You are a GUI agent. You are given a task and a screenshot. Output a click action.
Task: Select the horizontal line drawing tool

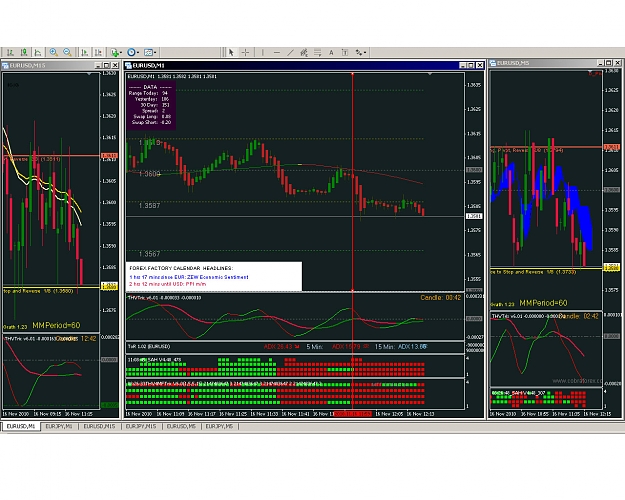(x=277, y=52)
